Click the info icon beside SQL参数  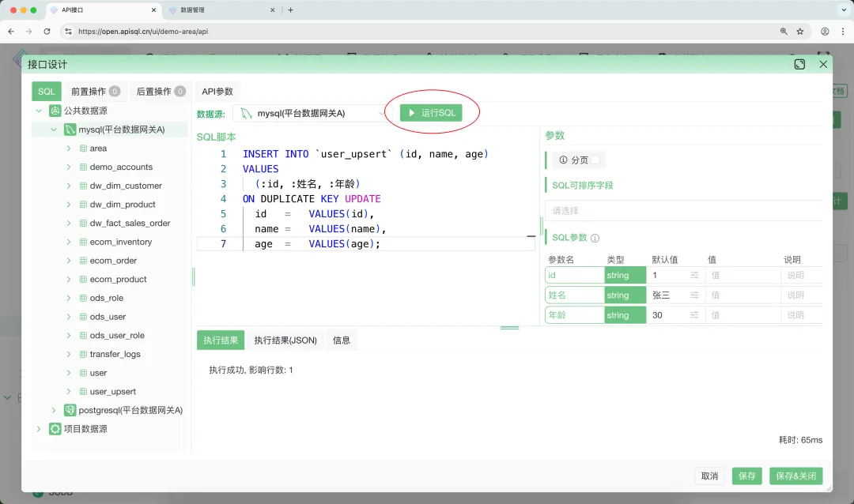(x=595, y=238)
